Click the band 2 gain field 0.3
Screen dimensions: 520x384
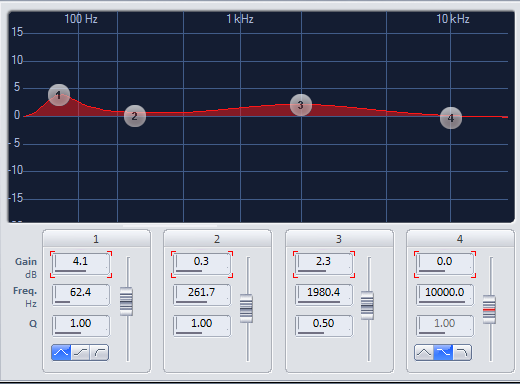[202, 264]
